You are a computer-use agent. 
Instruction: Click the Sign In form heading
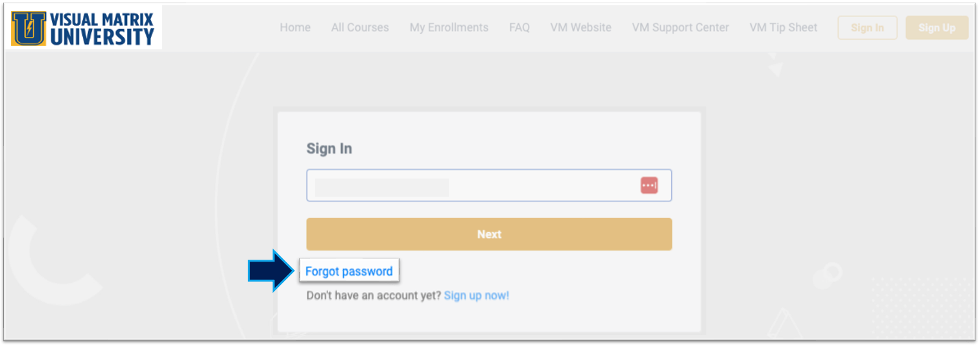tap(329, 149)
